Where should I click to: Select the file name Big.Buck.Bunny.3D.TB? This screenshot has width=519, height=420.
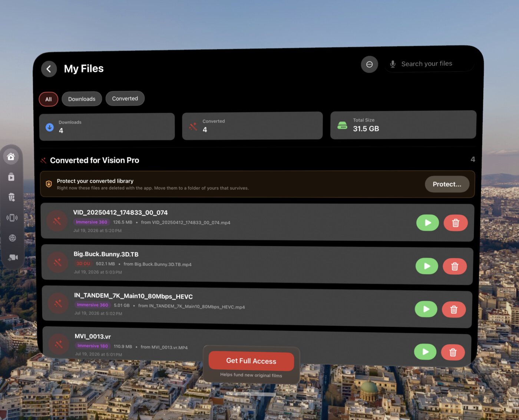click(106, 254)
